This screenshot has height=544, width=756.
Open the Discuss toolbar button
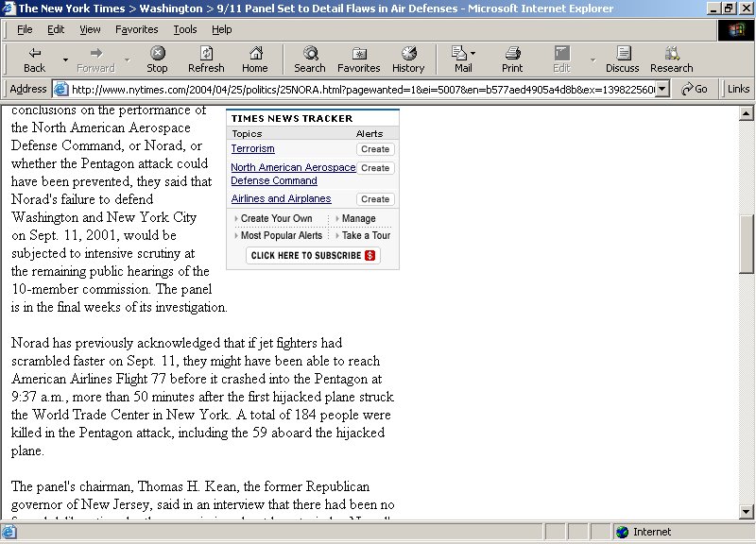tap(623, 59)
